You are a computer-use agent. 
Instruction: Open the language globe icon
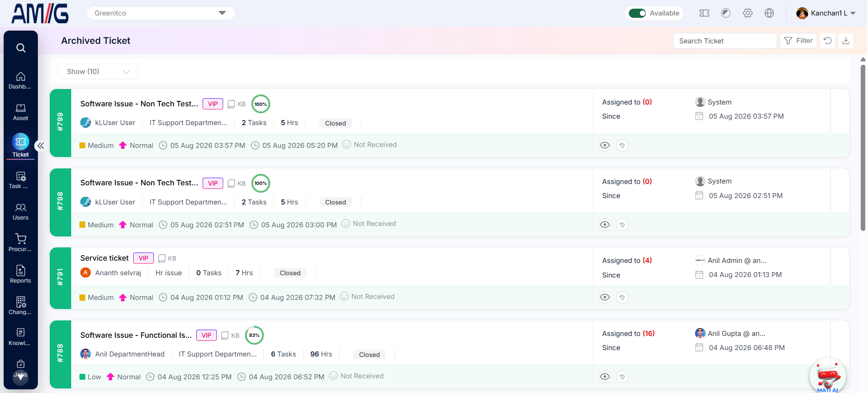pyautogui.click(x=769, y=13)
